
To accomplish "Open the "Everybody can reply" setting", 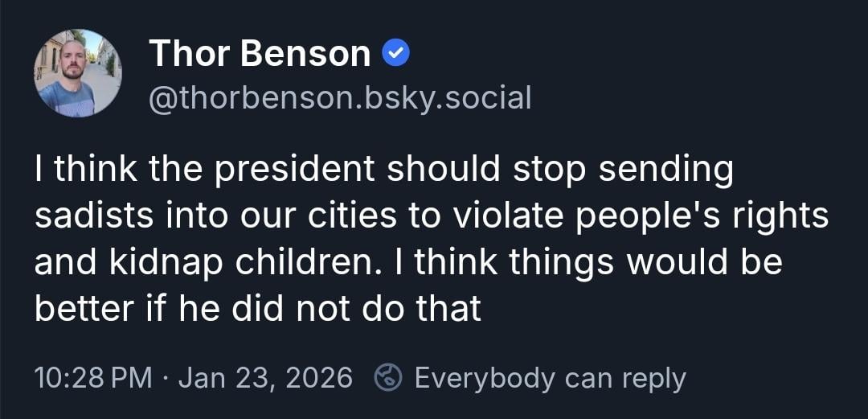I will point(549,377).
